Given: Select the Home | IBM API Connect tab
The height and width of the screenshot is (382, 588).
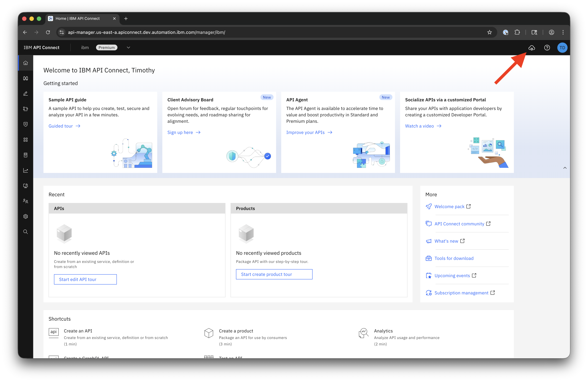Looking at the screenshot, I should [x=78, y=19].
